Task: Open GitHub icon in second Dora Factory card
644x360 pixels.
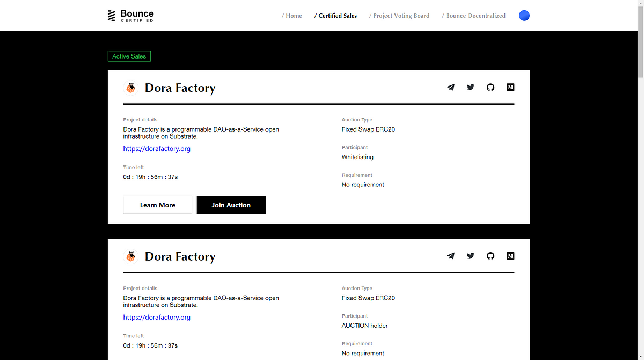Action: [x=491, y=256]
